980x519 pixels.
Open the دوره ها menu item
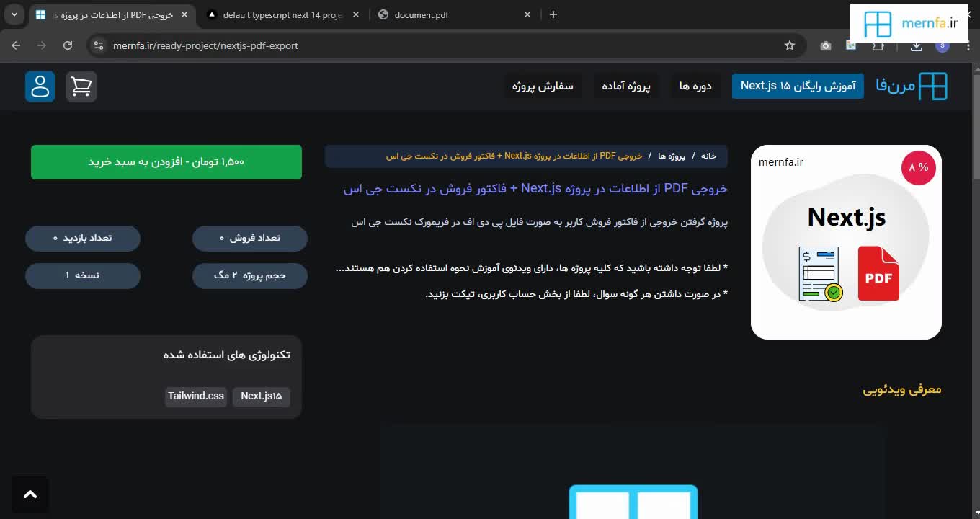point(695,86)
